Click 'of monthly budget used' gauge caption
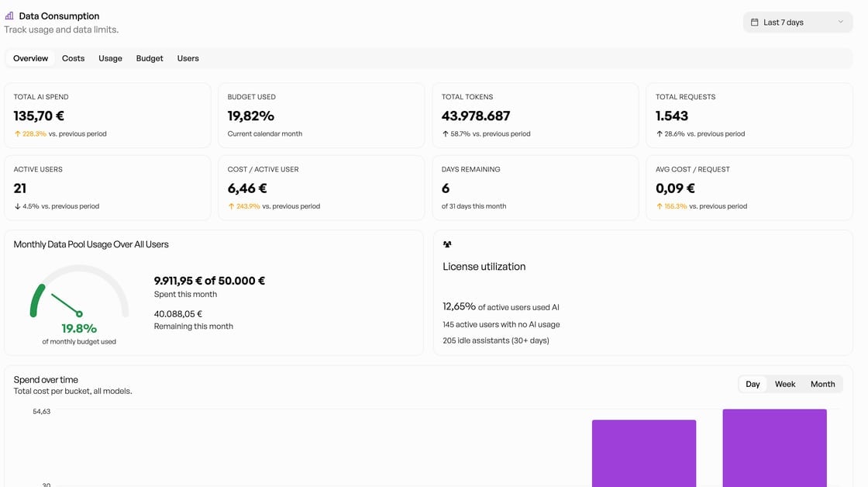 click(79, 342)
